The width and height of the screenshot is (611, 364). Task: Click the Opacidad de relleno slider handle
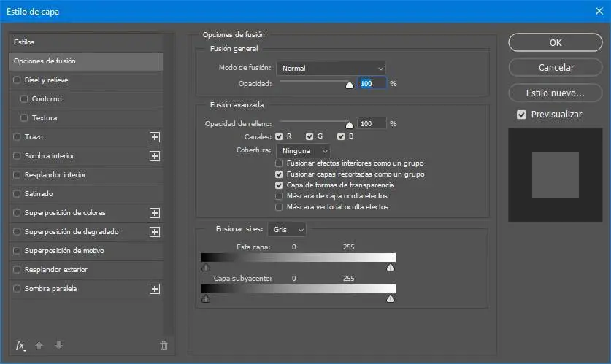pyautogui.click(x=350, y=124)
